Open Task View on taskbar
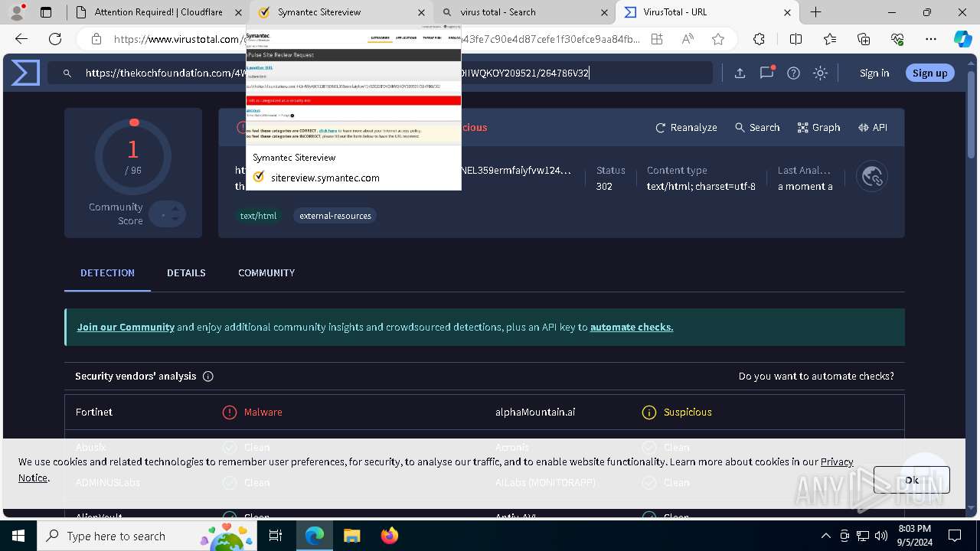The height and width of the screenshot is (551, 980). (276, 536)
